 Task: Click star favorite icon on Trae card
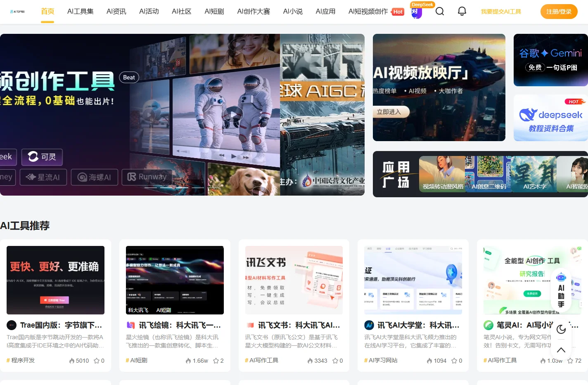pyautogui.click(x=97, y=361)
